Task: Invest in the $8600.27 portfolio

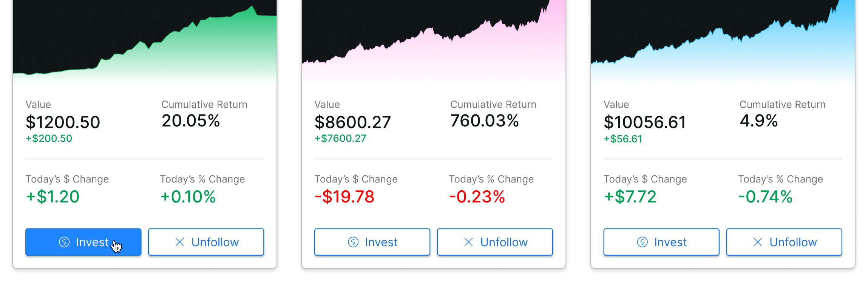Action: pyautogui.click(x=372, y=242)
